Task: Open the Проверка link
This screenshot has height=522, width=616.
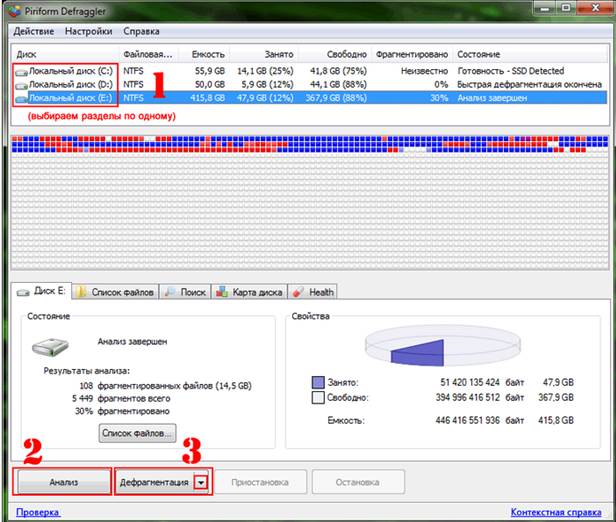Action: (x=38, y=512)
